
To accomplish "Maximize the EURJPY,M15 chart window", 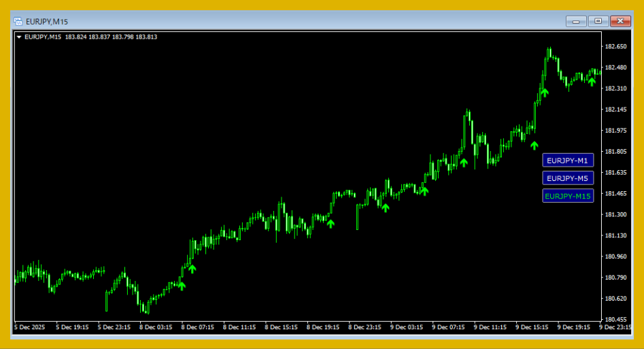I will (598, 21).
